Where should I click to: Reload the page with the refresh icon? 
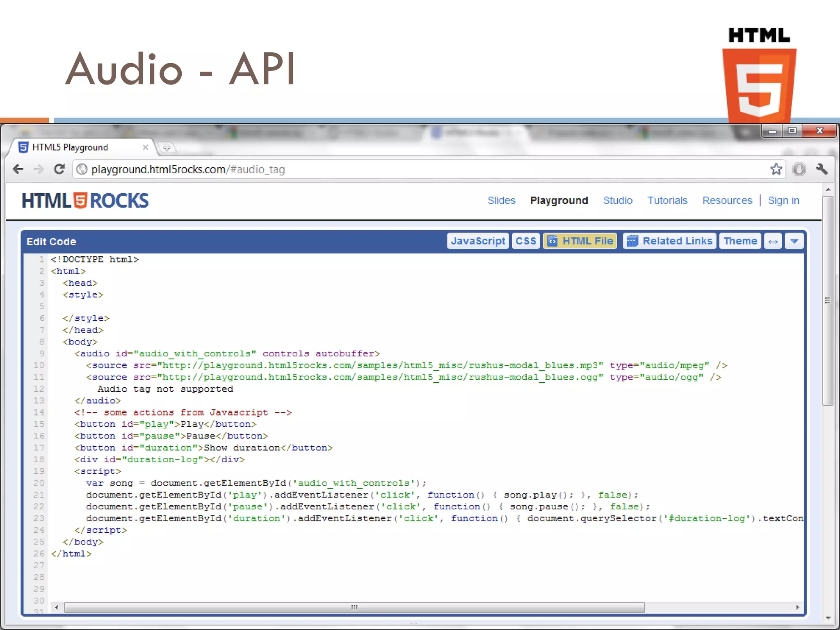pyautogui.click(x=59, y=169)
